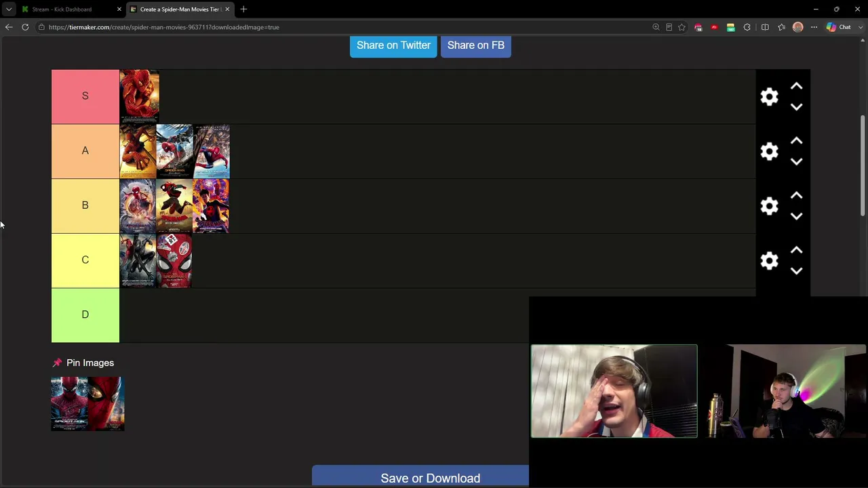Go back using the browser back arrow
The width and height of the screenshot is (868, 488).
pyautogui.click(x=9, y=27)
